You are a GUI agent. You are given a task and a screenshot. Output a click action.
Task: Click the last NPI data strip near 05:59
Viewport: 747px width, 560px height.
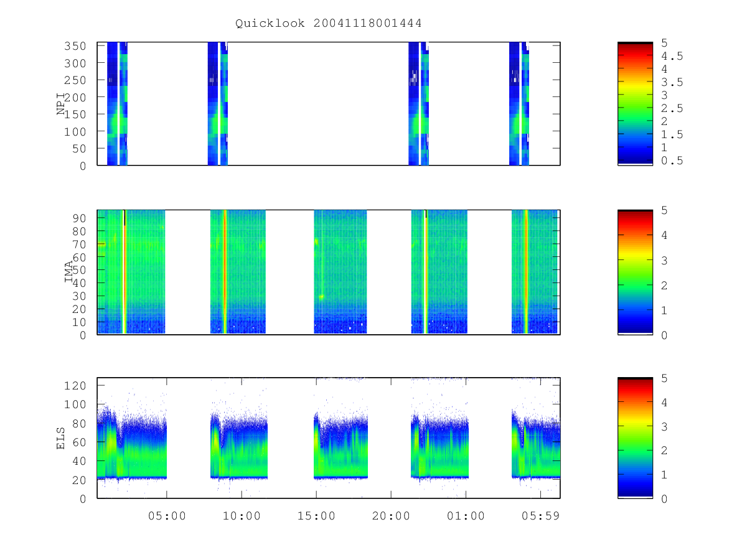point(519,103)
